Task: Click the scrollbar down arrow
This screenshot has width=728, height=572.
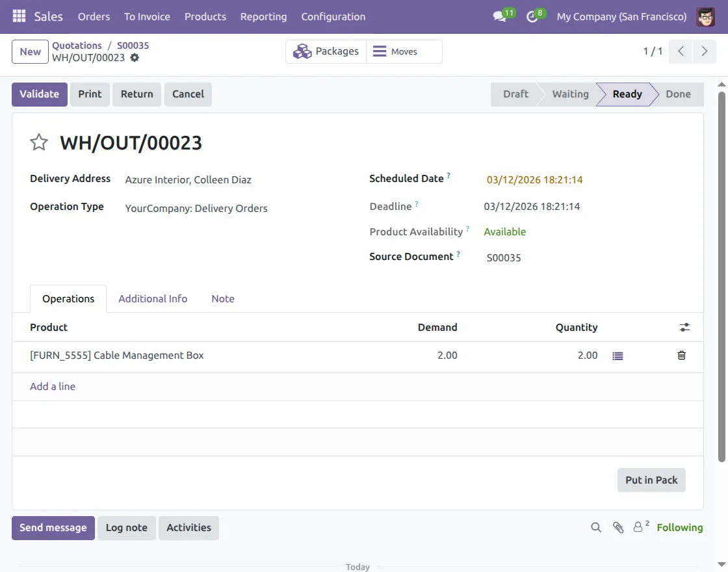Action: tap(721, 565)
